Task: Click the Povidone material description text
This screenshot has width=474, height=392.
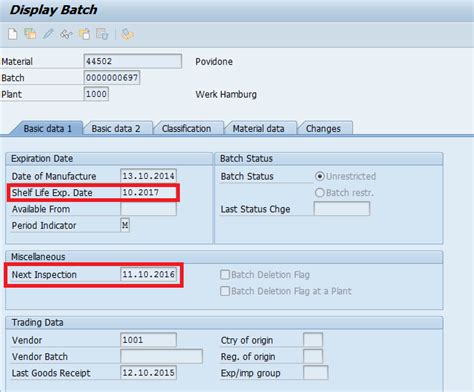Action: click(x=214, y=62)
